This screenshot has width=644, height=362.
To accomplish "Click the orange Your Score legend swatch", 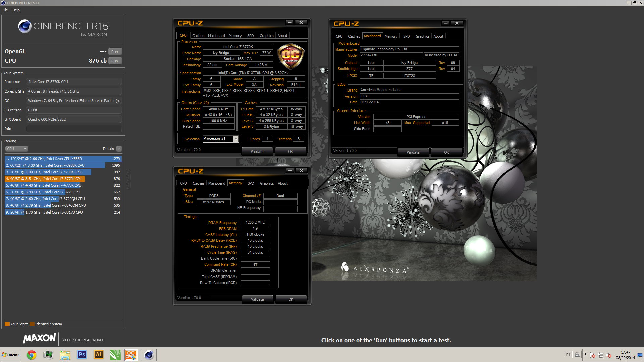I will [x=7, y=324].
